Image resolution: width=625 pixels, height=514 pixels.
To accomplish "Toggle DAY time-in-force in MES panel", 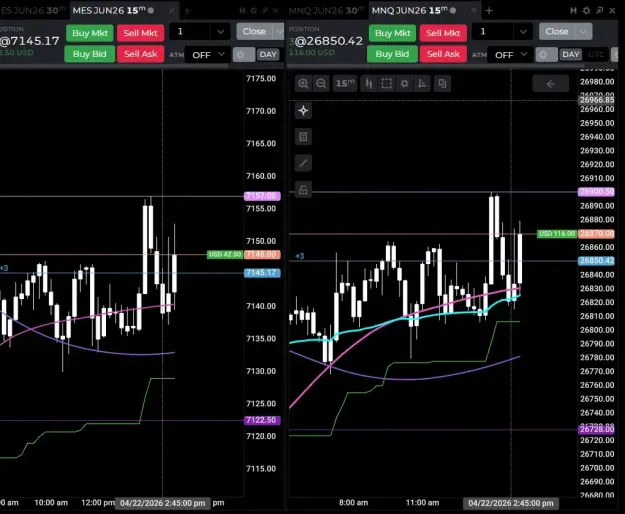I will [268, 55].
